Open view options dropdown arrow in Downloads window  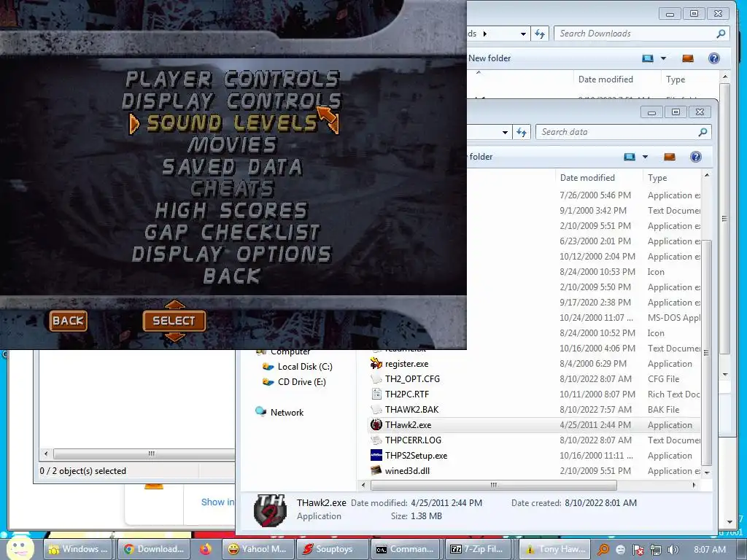[663, 58]
